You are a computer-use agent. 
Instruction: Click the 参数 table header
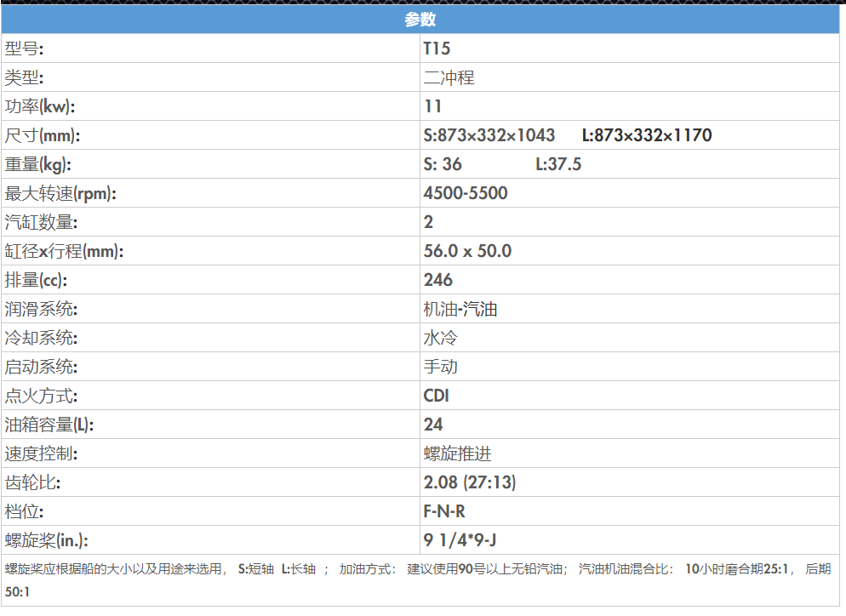pos(420,20)
